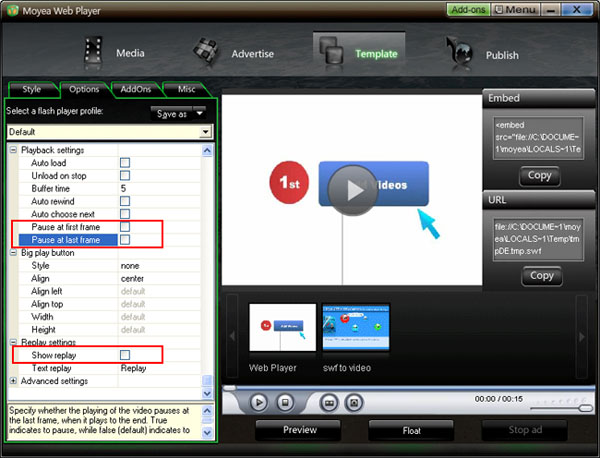The image size is (600, 458).
Task: Select the swf to video thumbnail
Action: click(356, 328)
